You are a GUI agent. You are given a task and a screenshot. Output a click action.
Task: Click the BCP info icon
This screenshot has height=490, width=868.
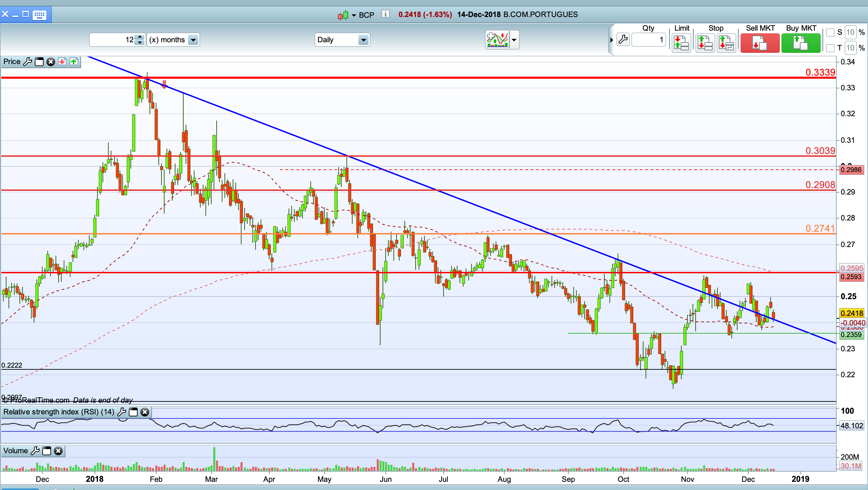point(385,14)
